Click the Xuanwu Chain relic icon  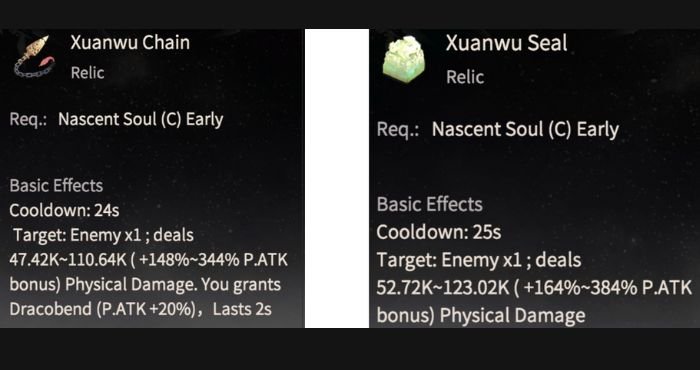point(35,57)
